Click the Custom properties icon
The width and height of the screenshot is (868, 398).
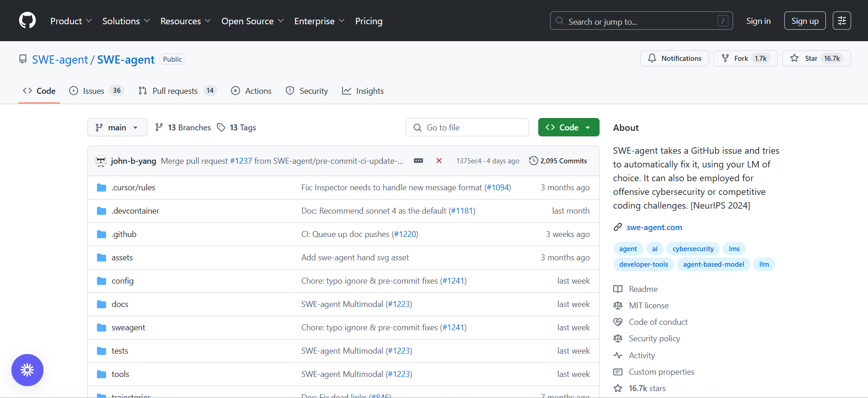pyautogui.click(x=618, y=372)
